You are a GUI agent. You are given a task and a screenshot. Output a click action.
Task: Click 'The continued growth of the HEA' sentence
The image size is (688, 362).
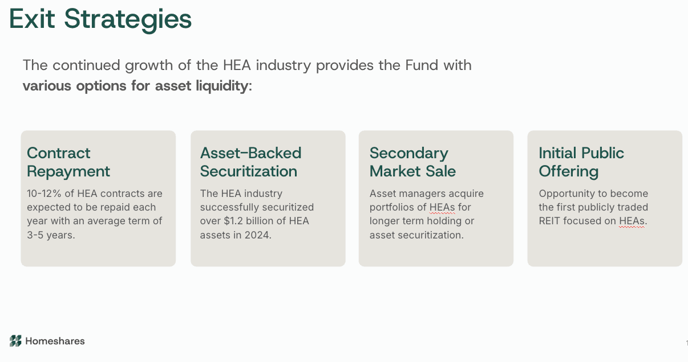point(247,65)
